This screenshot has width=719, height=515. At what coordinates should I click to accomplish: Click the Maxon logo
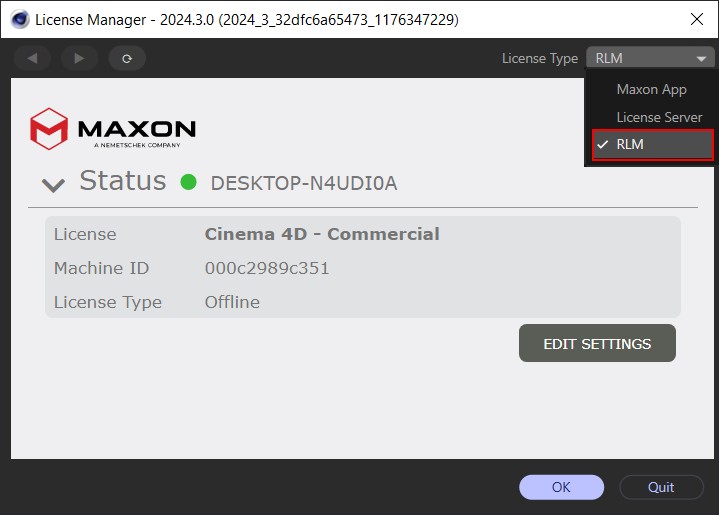click(x=113, y=129)
